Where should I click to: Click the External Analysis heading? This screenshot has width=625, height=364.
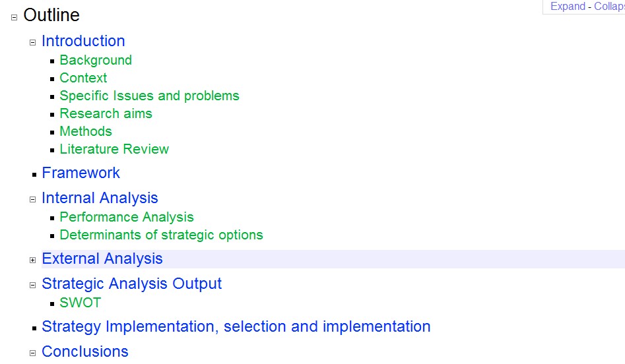click(x=102, y=259)
